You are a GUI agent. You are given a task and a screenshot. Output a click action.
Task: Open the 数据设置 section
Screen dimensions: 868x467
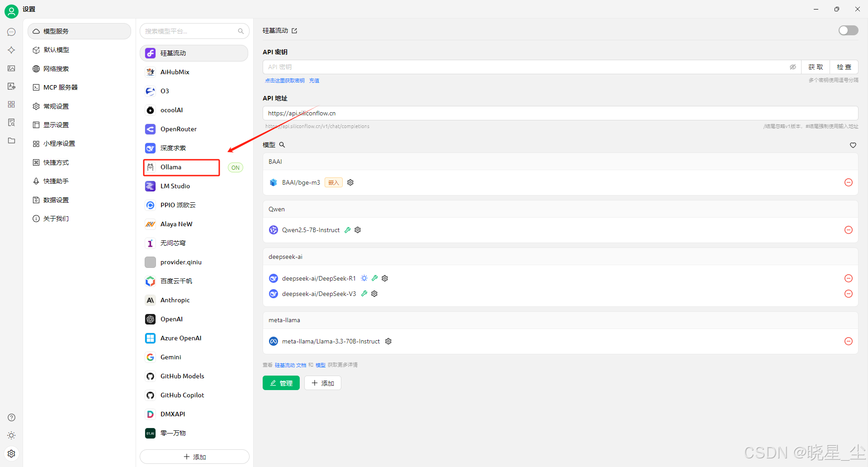coord(79,200)
